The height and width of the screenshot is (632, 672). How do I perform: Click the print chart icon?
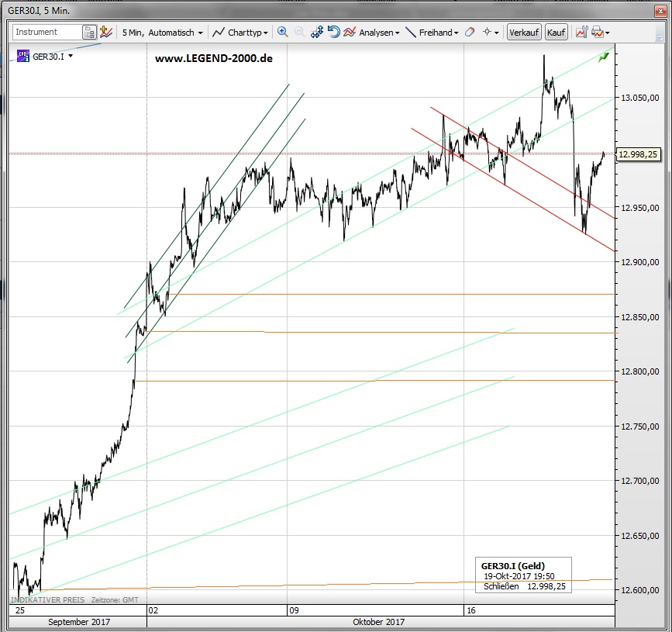pyautogui.click(x=598, y=33)
